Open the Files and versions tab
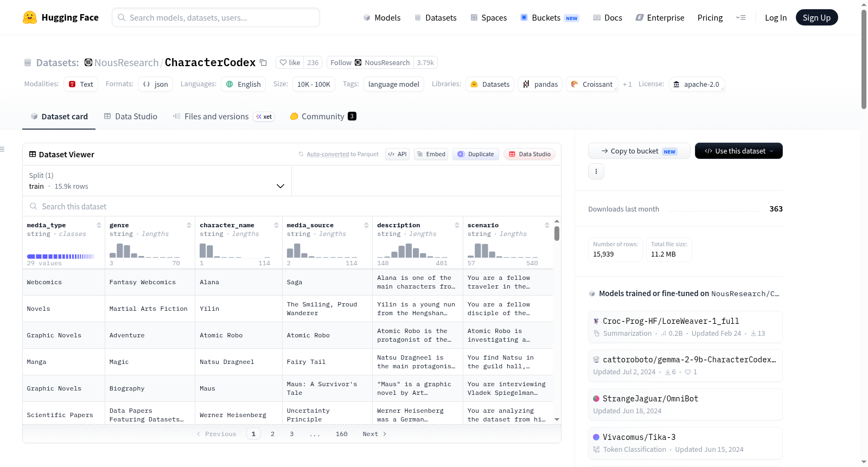The height and width of the screenshot is (467, 868). click(224, 116)
